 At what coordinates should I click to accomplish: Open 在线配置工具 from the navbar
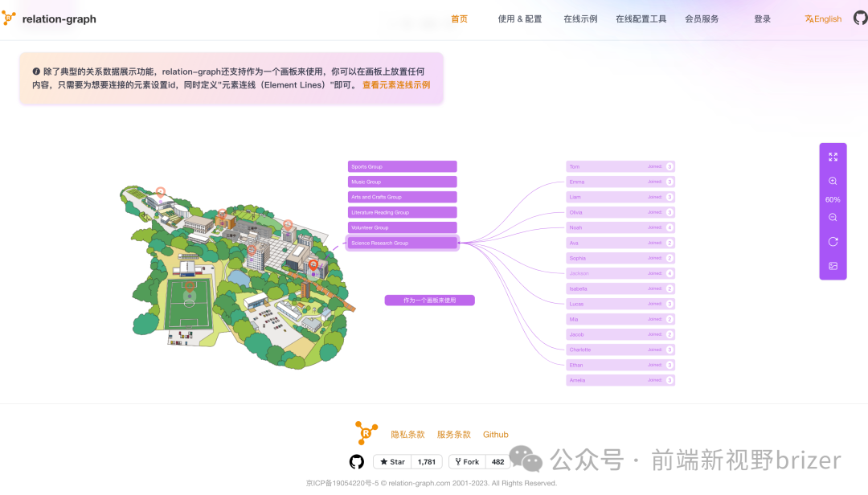tap(641, 19)
